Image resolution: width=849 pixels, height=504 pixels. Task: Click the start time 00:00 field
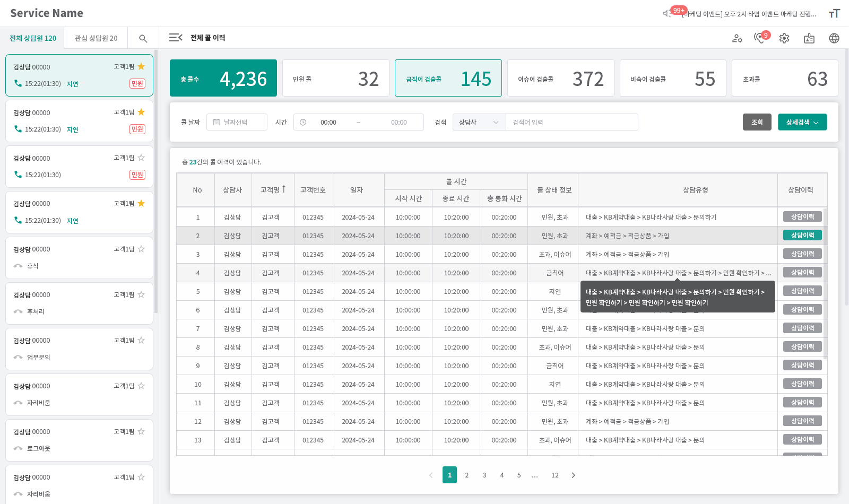[328, 122]
